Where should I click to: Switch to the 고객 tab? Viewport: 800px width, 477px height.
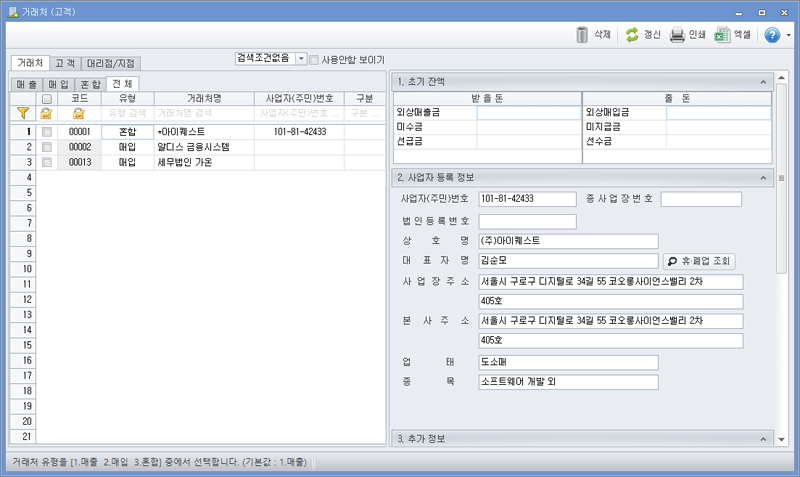pyautogui.click(x=65, y=63)
